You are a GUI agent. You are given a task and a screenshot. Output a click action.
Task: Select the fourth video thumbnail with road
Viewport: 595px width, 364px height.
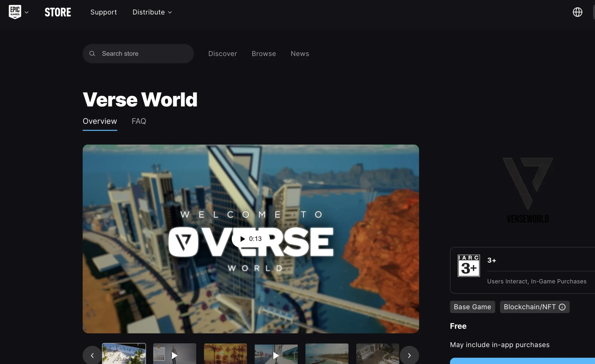point(276,354)
